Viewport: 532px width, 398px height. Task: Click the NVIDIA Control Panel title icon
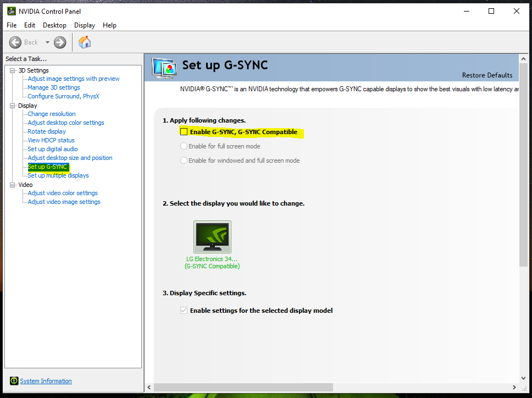(11, 11)
